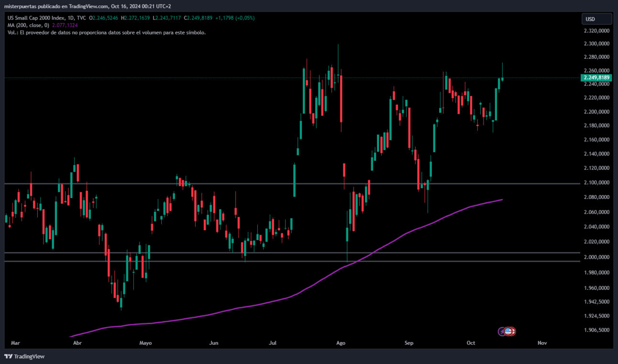Click the Ago label on the time axis
Screen dimensions: 618x364
point(341,343)
